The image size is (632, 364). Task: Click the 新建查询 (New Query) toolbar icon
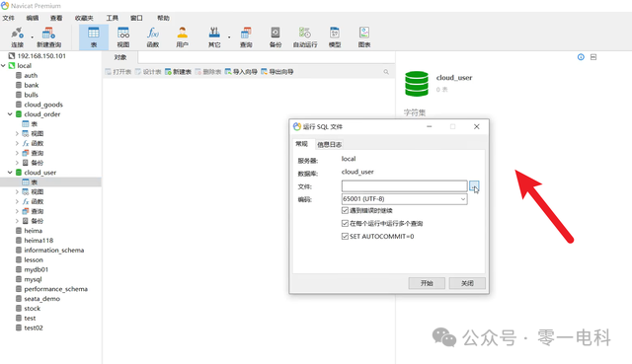click(48, 37)
